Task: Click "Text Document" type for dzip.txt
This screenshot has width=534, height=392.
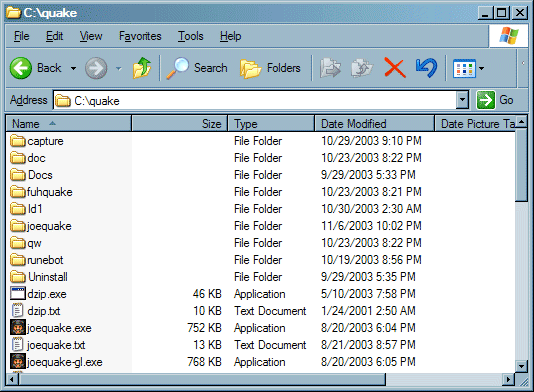Action: point(270,311)
